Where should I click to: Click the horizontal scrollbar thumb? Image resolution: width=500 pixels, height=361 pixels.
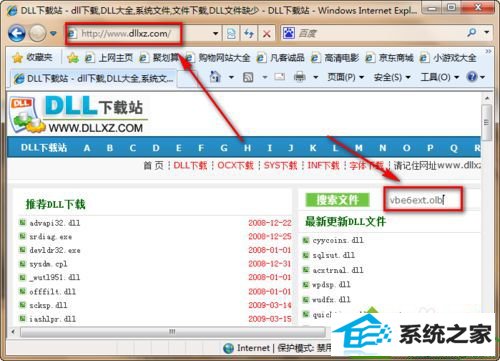coord(172,332)
